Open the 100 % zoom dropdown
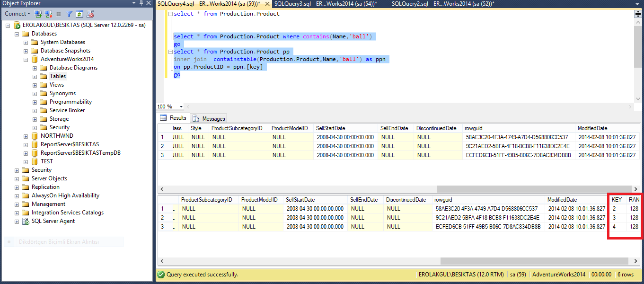 (x=182, y=107)
